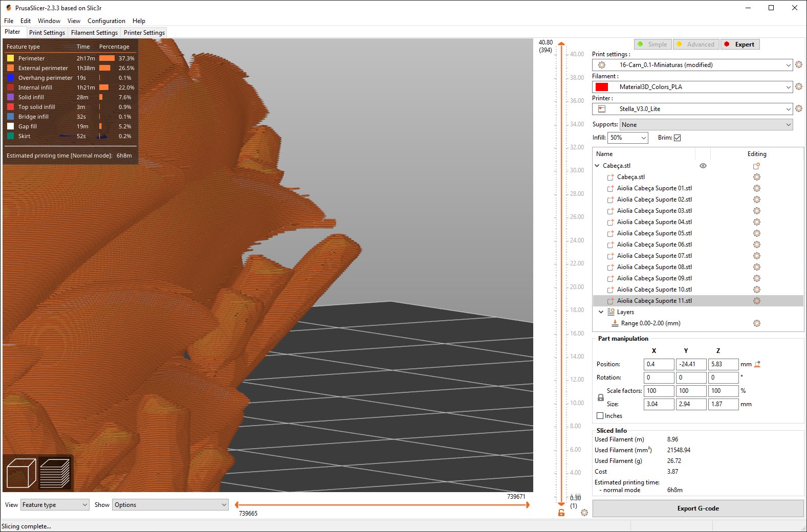The image size is (807, 532).
Task: Switch to Expert mode
Action: 740,45
